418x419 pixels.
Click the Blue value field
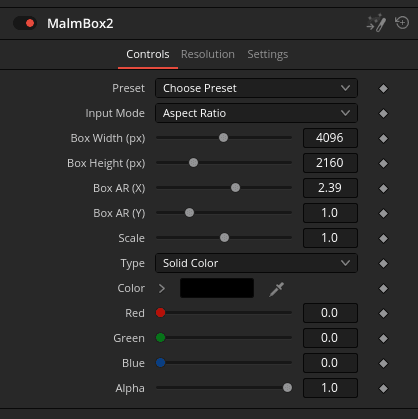[330, 363]
